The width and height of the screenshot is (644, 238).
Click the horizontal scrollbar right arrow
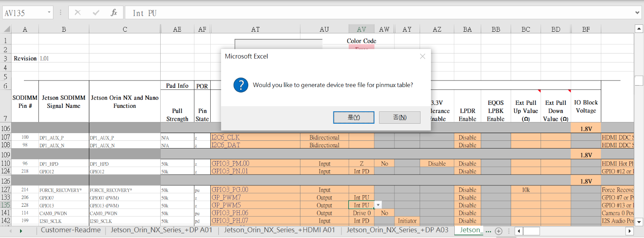pos(629,231)
